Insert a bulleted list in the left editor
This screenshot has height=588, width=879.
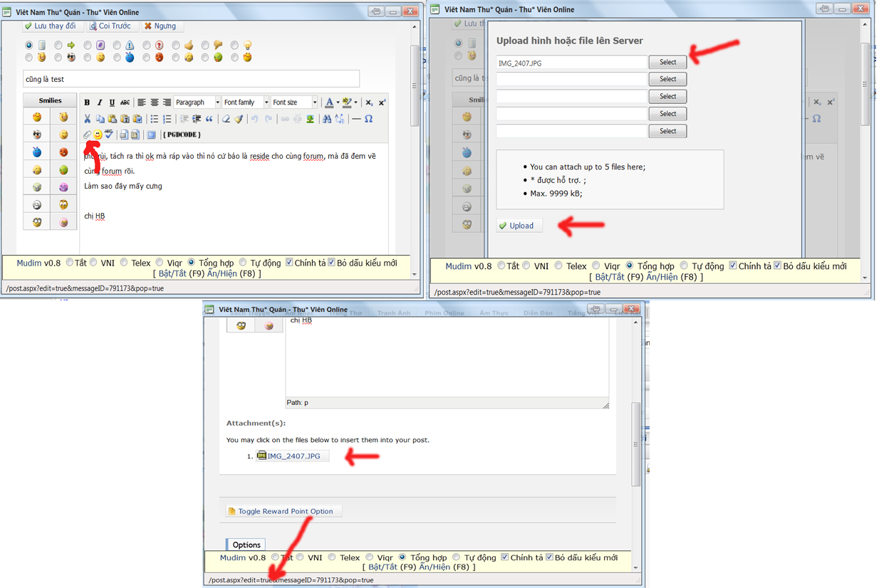(x=155, y=119)
